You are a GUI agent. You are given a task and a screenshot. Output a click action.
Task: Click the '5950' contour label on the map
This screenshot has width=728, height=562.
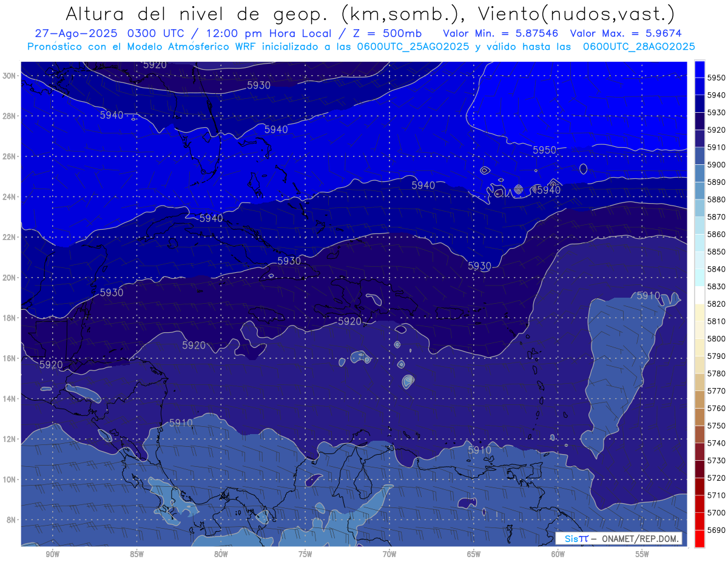[544, 150]
